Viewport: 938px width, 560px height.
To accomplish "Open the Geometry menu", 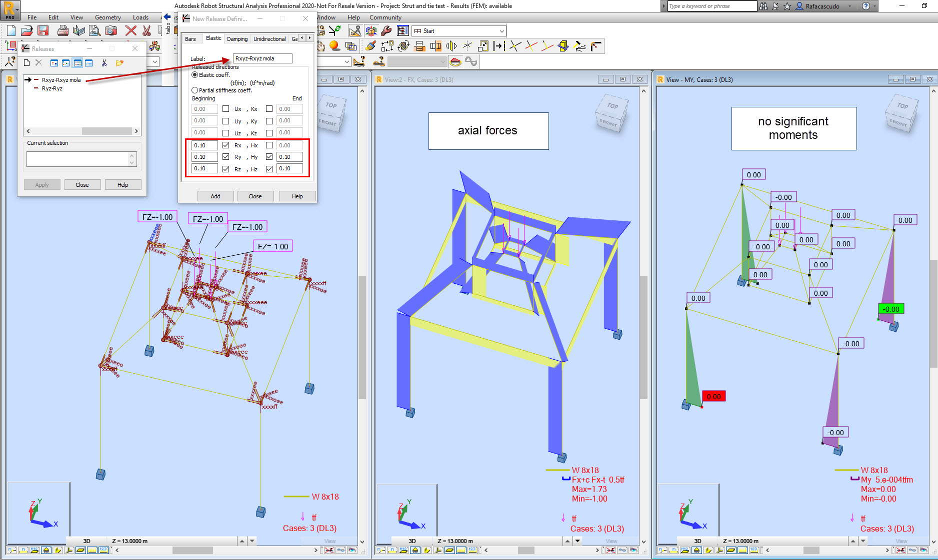I will [107, 17].
